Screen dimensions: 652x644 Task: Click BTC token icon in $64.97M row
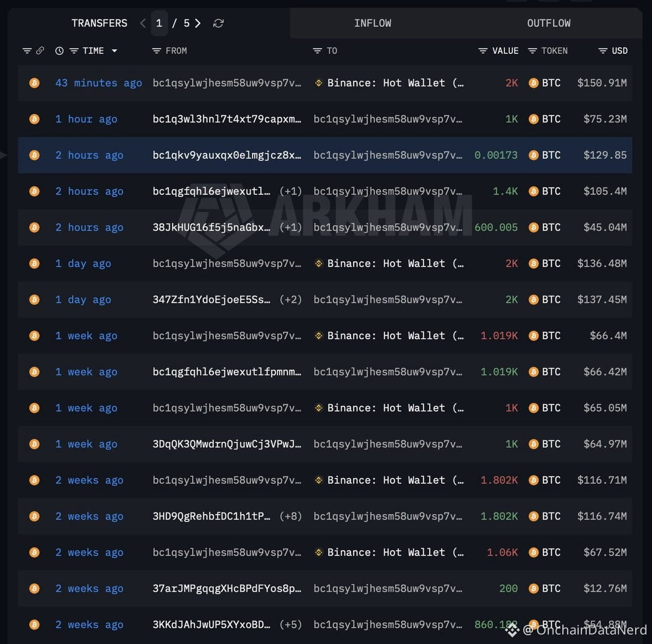[534, 444]
